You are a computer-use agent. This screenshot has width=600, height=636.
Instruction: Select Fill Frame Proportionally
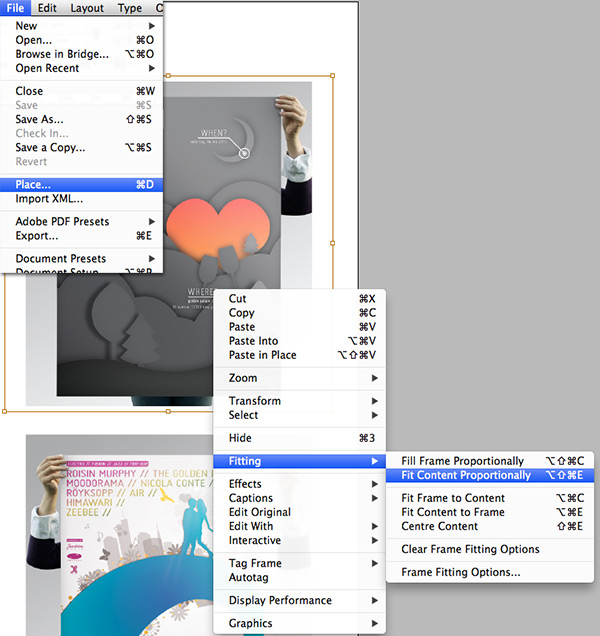coord(490,461)
